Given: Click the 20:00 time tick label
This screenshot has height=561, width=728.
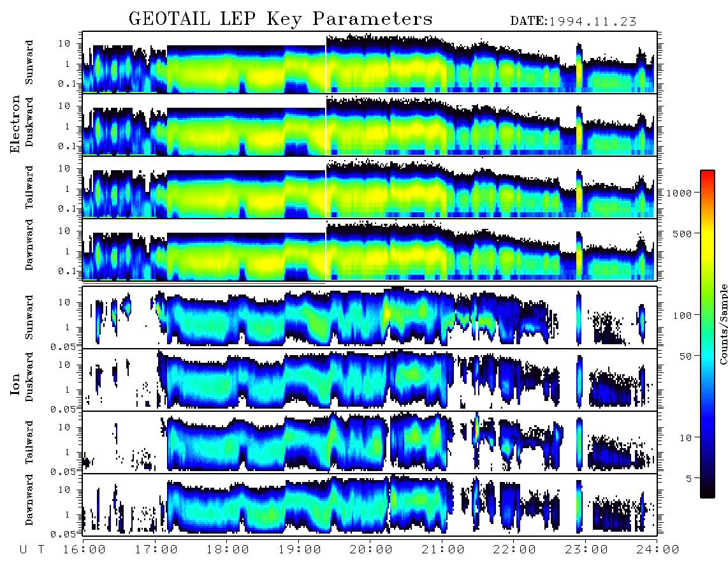Looking at the screenshot, I should [371, 550].
